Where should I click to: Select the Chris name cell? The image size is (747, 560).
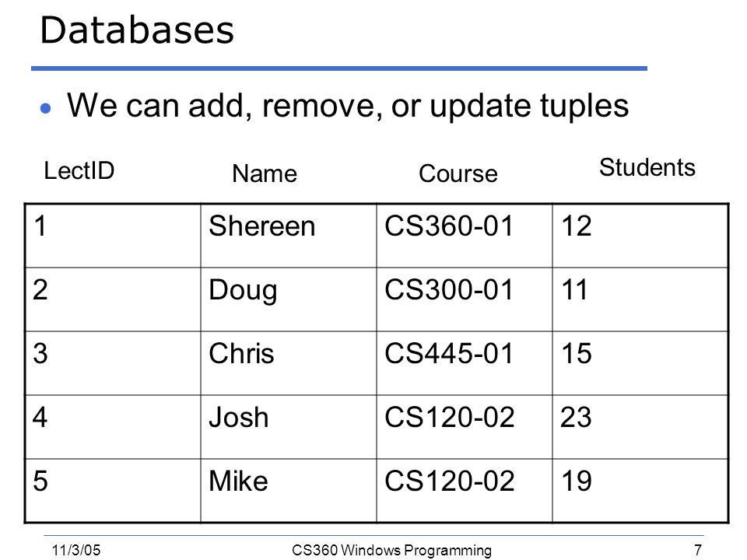(289, 363)
